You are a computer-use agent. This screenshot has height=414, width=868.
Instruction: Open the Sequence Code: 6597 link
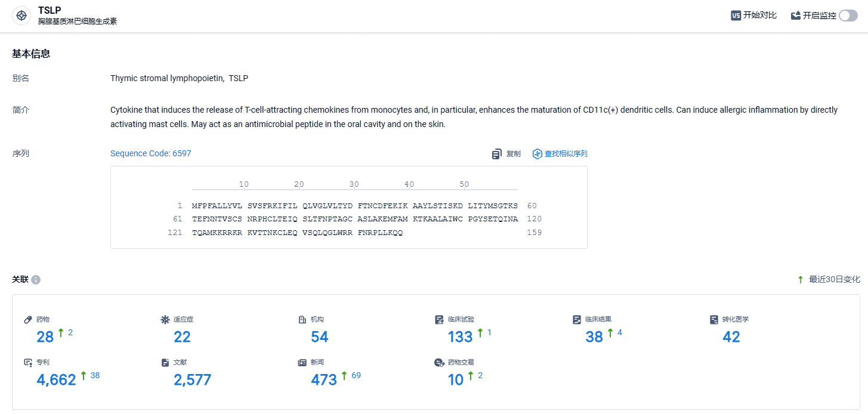click(x=151, y=153)
